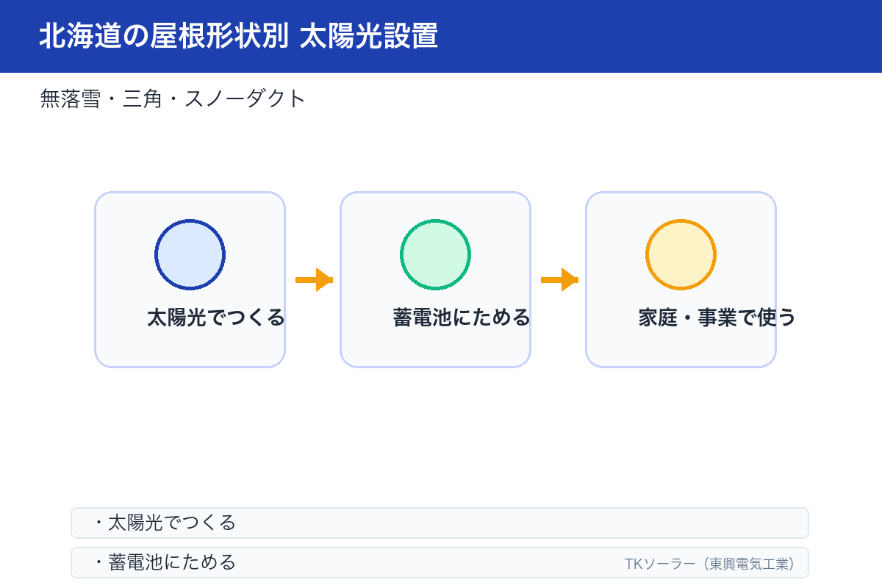Click 無落雪 at the subtitle start
882x588 pixels.
tap(70, 98)
